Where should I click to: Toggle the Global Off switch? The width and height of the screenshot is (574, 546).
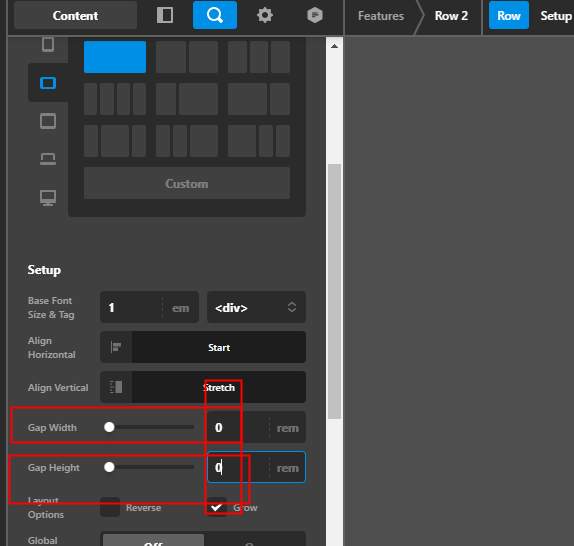153,540
